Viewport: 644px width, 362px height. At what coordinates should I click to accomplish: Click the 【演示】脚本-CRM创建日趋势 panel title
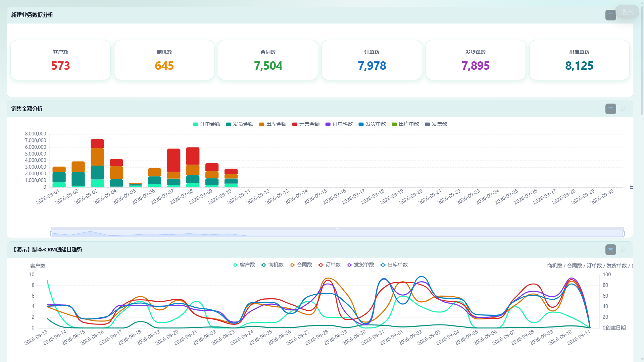[47, 250]
